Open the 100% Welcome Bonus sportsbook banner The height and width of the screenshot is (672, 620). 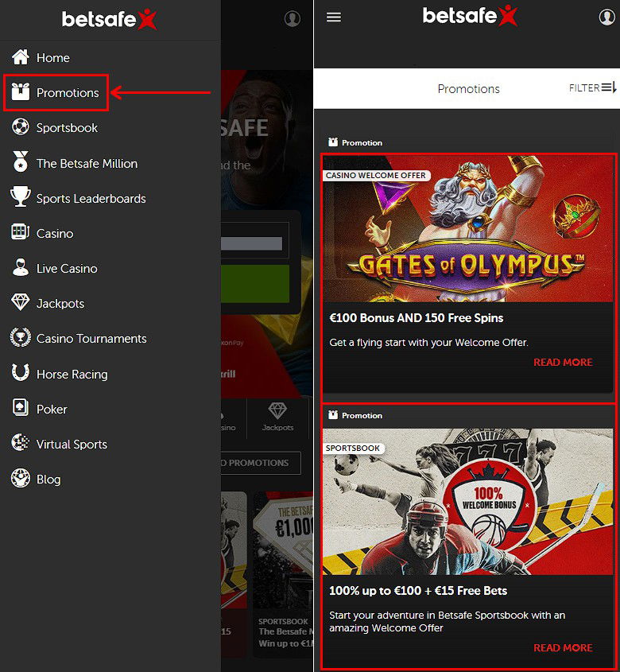[468, 502]
